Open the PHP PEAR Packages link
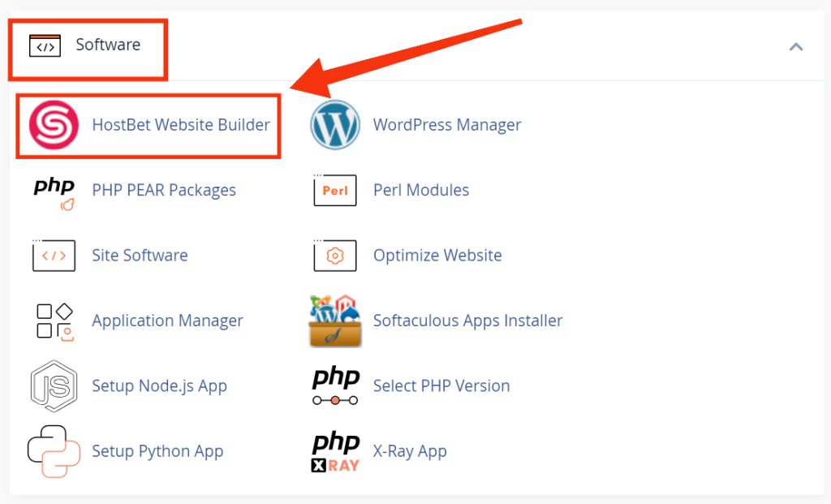The height and width of the screenshot is (504, 831). (x=164, y=190)
